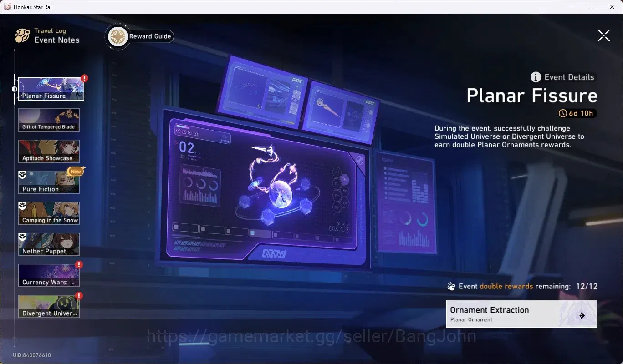Open the Gift of Tempered Blade event
623x364 pixels.
point(49,120)
